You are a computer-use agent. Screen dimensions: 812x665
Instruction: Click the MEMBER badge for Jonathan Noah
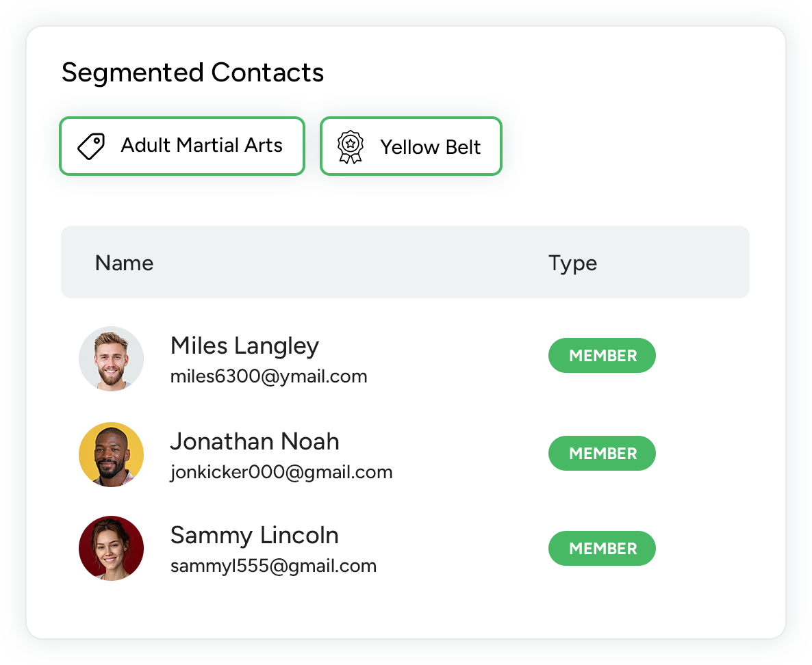[602, 454]
